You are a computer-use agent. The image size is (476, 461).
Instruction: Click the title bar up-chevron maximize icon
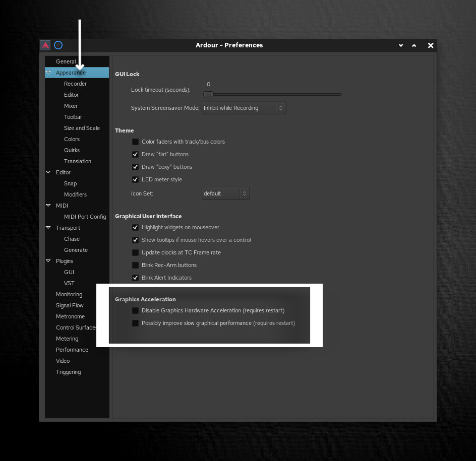pos(414,45)
